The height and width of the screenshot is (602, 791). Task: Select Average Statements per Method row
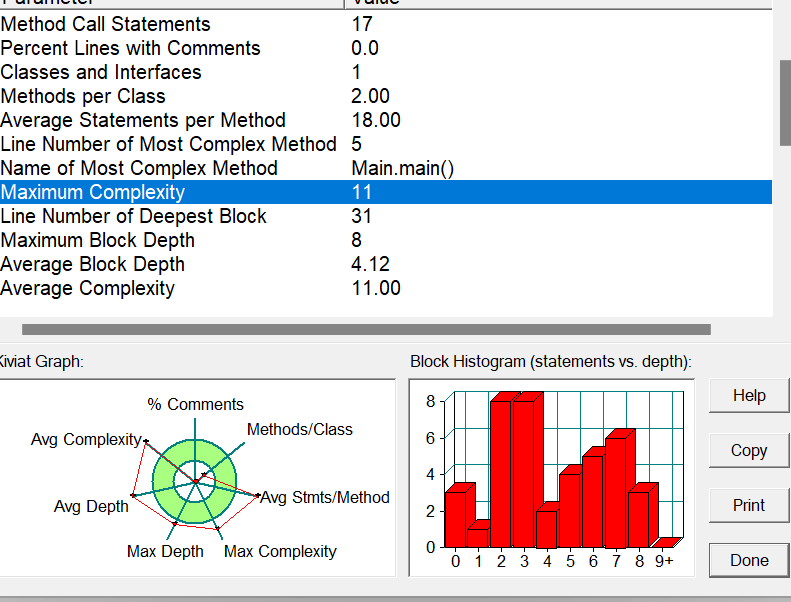[386, 120]
